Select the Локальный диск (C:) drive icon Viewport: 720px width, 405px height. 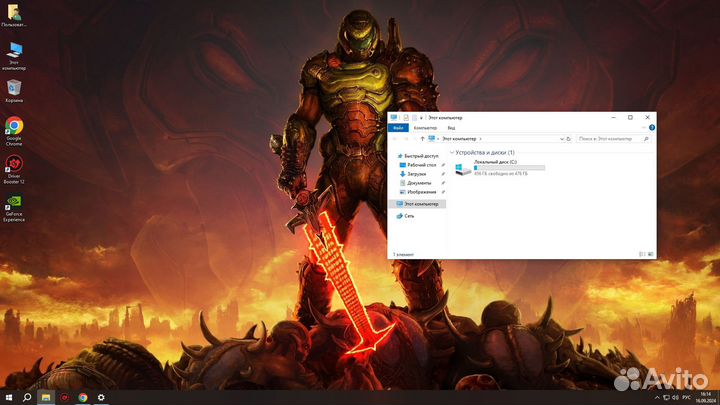click(463, 169)
